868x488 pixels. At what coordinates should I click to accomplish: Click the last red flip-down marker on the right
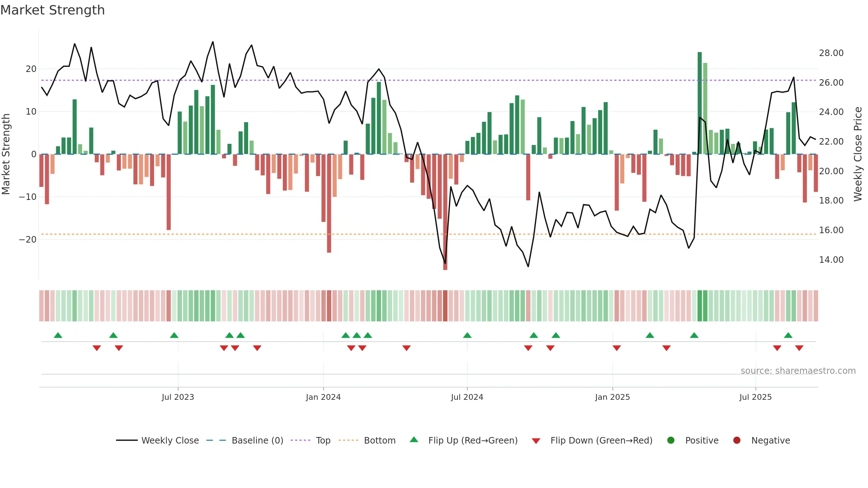tap(799, 348)
